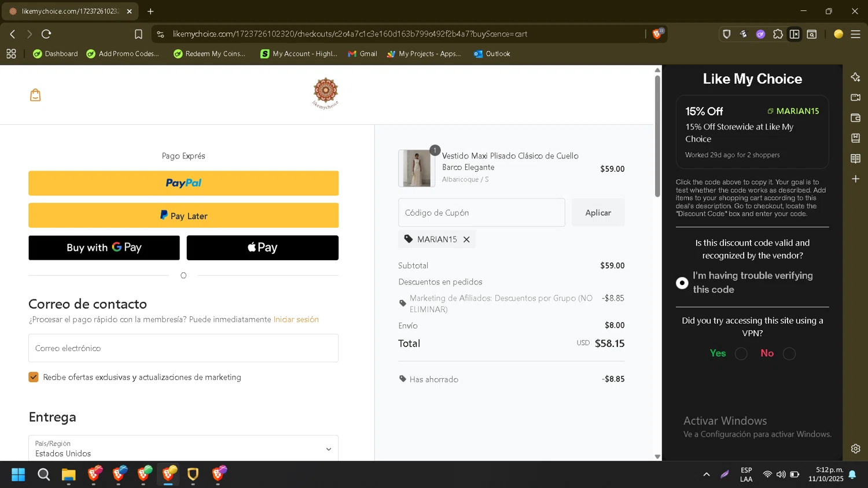Open the Brave Shields lion icon
Screen dimensions: 868x488
[x=657, y=34]
